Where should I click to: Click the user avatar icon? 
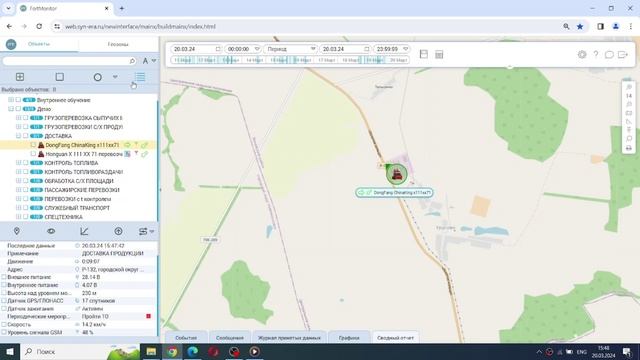click(x=11, y=44)
